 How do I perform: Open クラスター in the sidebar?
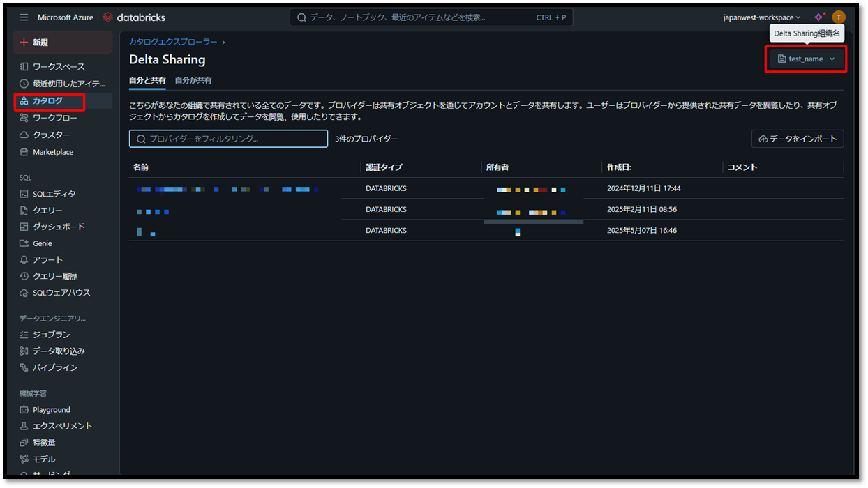pyautogui.click(x=51, y=135)
